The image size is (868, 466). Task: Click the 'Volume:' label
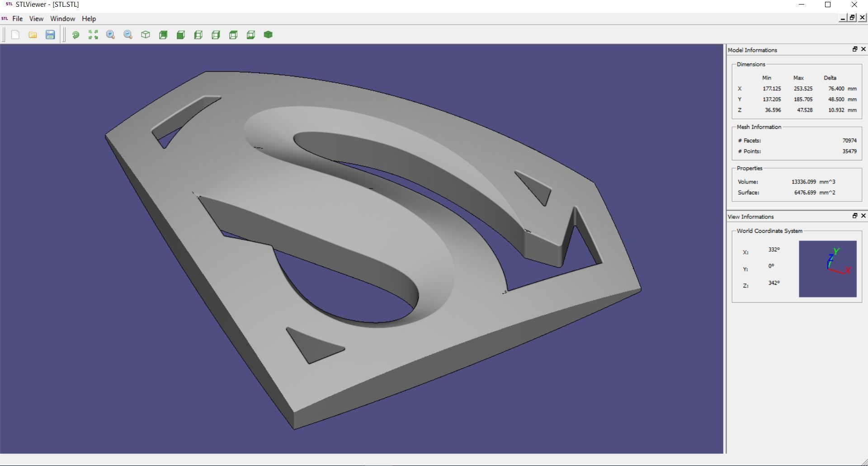(748, 182)
